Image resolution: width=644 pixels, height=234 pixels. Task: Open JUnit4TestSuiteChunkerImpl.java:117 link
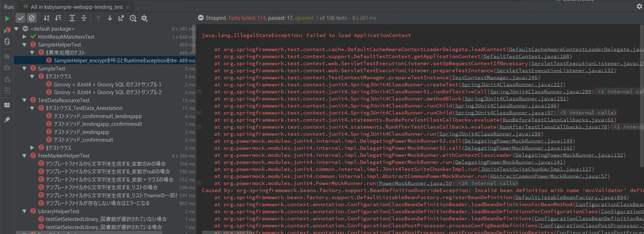pyautogui.click(x=536, y=169)
